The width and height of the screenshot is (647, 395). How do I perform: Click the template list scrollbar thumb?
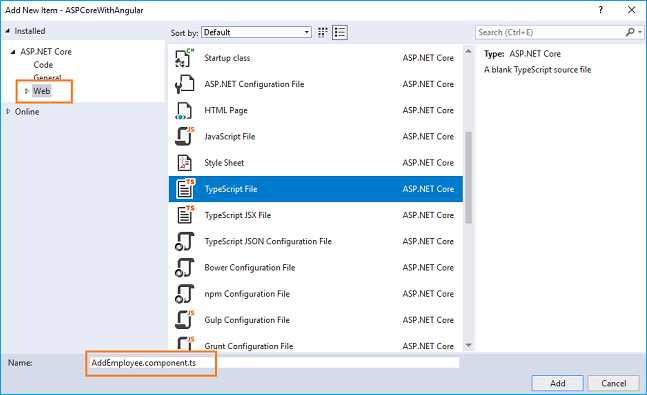point(468,177)
